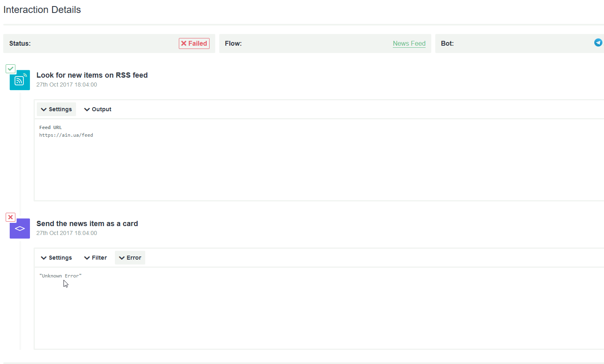Screen dimensions: 604x364
Task: Click the Send the news item as a card title
Action: [87, 224]
